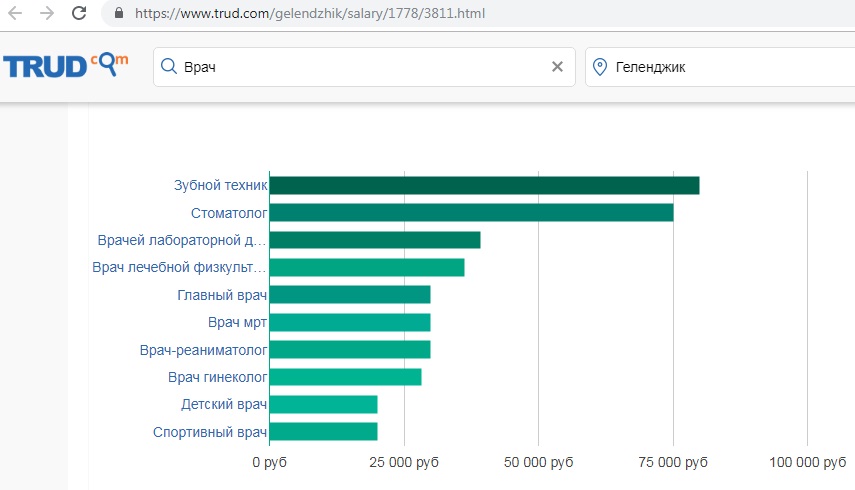Open the Главный врач label link
This screenshot has width=855, height=490.
click(222, 295)
